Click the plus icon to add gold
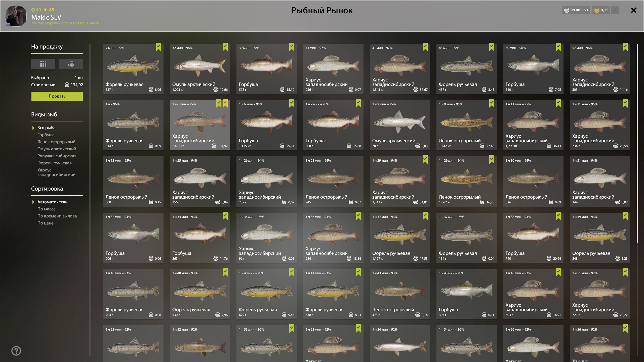Viewport: 644px width, 362px height. [x=615, y=10]
